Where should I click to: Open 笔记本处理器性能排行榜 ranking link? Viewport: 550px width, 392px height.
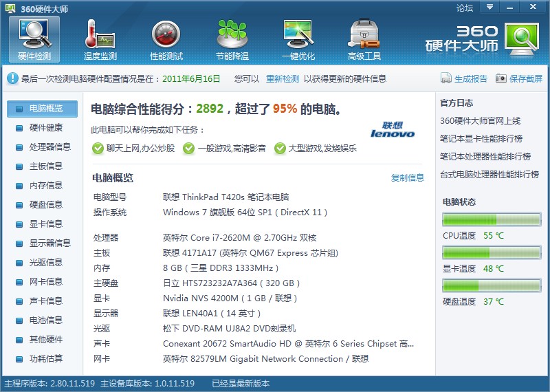pos(485,157)
